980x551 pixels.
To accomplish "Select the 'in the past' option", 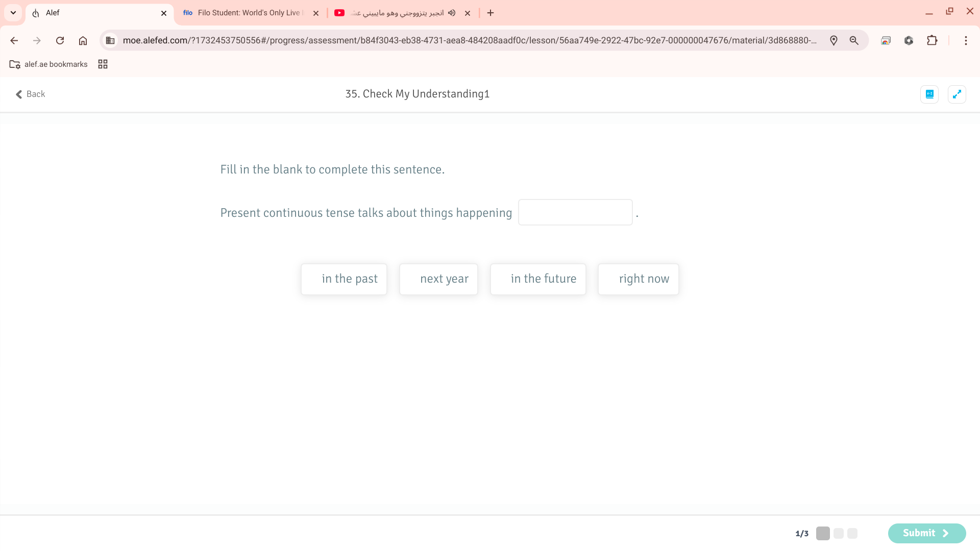I will coord(344,279).
